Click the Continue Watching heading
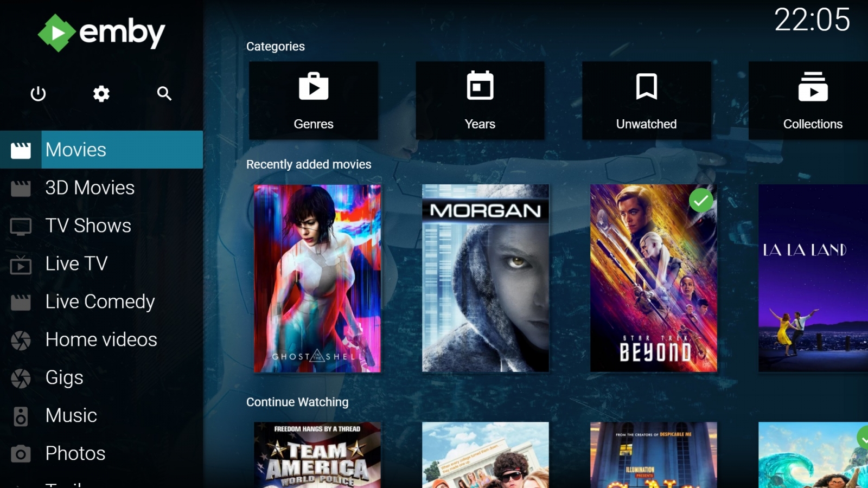This screenshot has width=868, height=488. [297, 402]
